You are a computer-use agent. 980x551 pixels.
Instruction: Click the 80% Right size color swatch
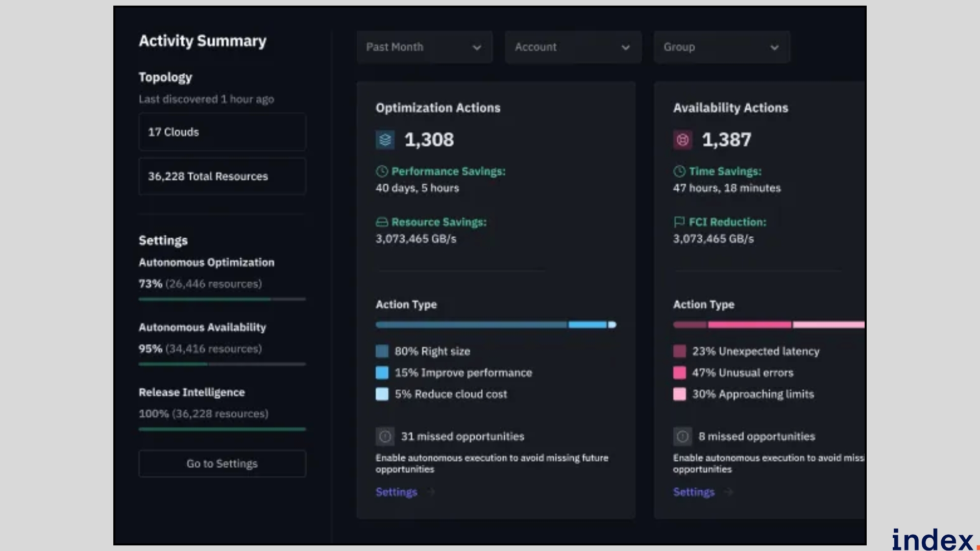pos(382,351)
